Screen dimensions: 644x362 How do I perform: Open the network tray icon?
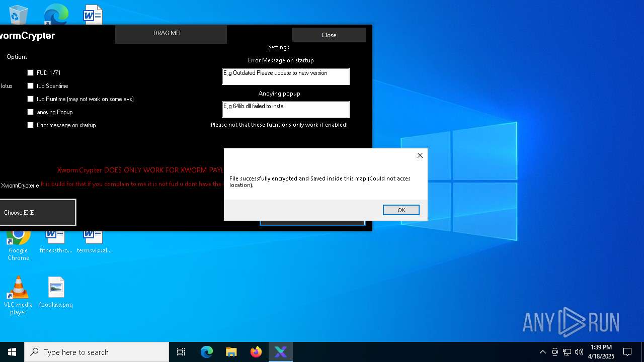(x=567, y=352)
